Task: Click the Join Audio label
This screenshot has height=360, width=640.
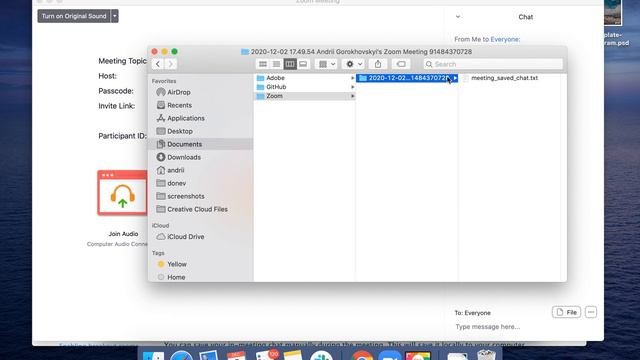Action: (123, 234)
